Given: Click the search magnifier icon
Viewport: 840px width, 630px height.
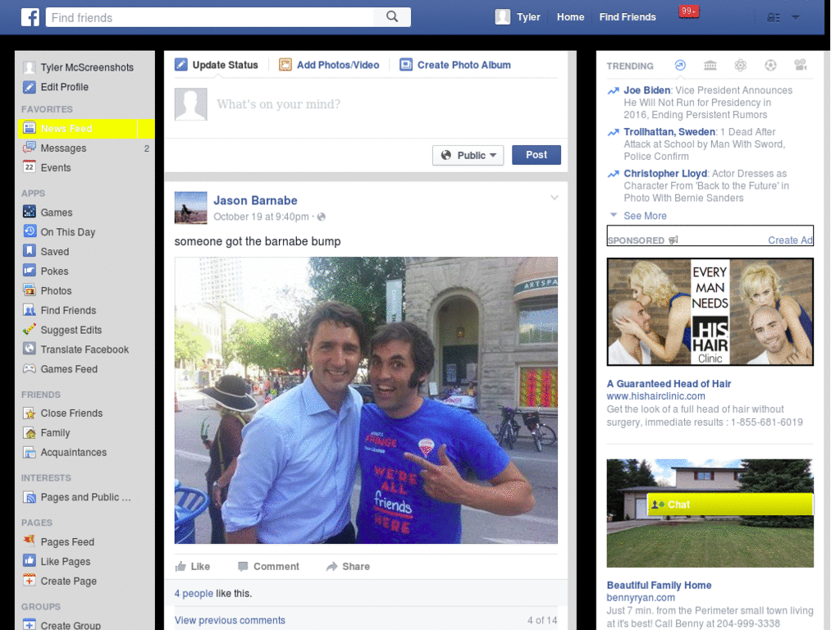Looking at the screenshot, I should [x=392, y=16].
